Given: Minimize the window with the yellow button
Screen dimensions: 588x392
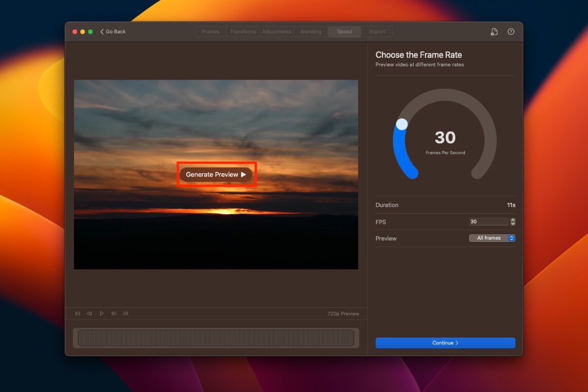Looking at the screenshot, I should (x=83, y=32).
